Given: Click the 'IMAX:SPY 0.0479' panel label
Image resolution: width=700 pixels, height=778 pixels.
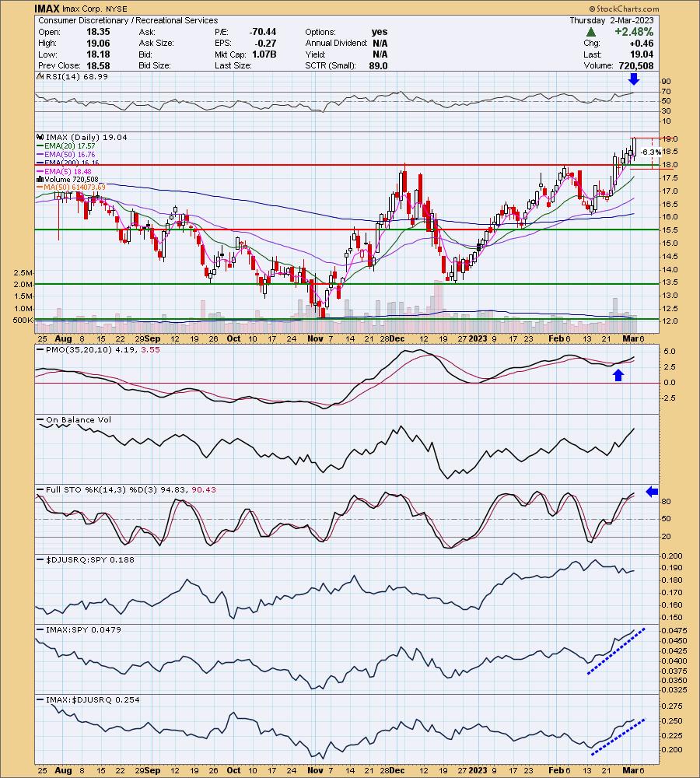Looking at the screenshot, I should (x=83, y=629).
